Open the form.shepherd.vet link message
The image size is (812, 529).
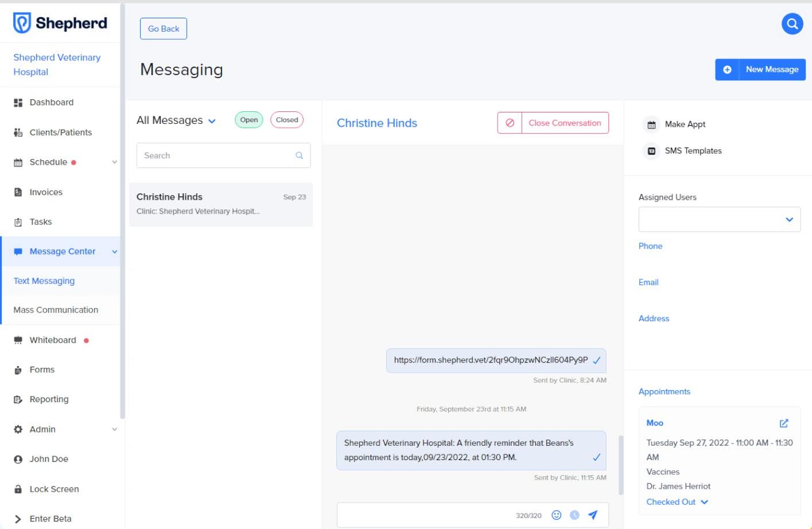tap(491, 360)
